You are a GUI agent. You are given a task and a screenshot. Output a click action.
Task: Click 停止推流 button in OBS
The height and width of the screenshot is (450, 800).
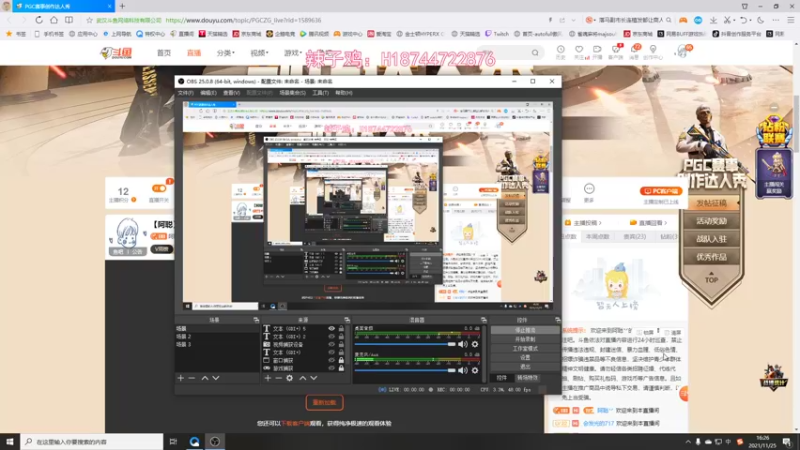(525, 331)
